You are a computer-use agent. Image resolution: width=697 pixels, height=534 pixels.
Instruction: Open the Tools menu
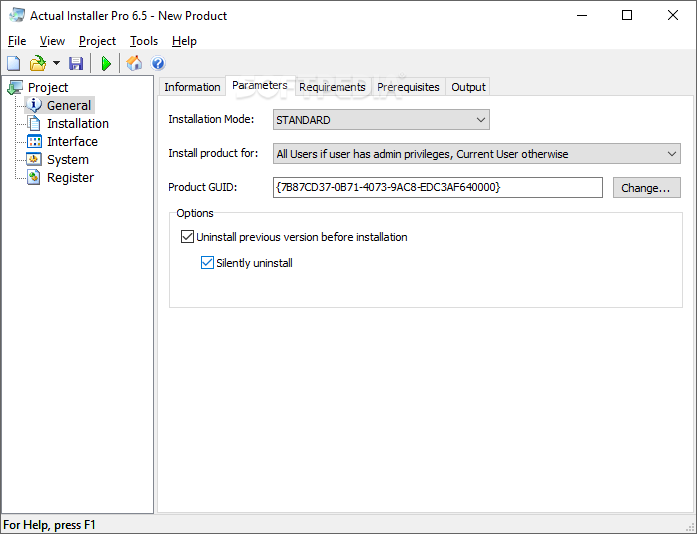coord(144,41)
